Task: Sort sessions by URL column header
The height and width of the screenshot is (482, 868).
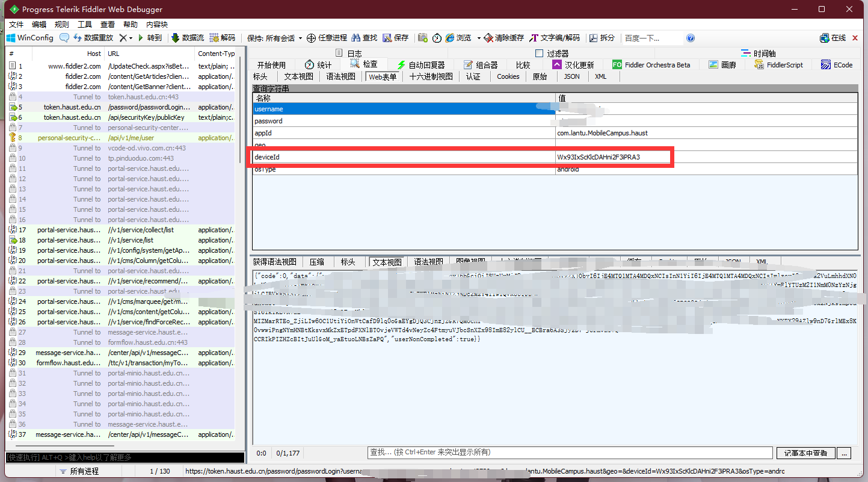Action: click(150, 54)
